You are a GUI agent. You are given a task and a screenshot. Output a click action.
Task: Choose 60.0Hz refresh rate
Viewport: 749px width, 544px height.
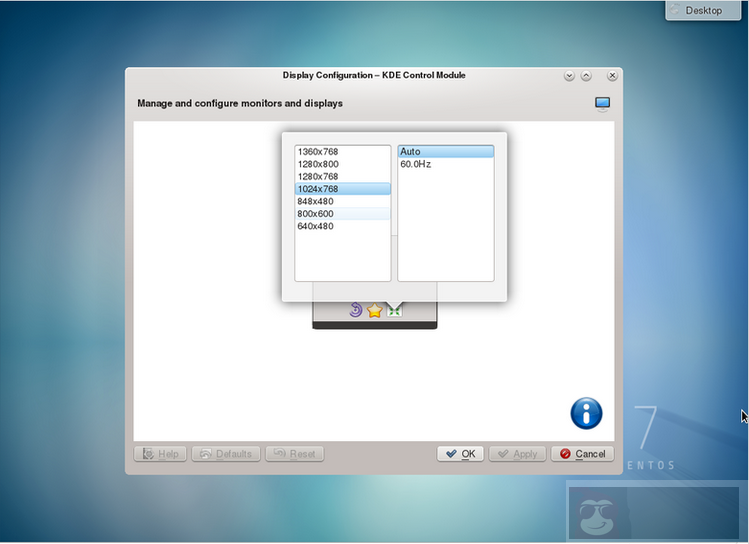point(446,164)
